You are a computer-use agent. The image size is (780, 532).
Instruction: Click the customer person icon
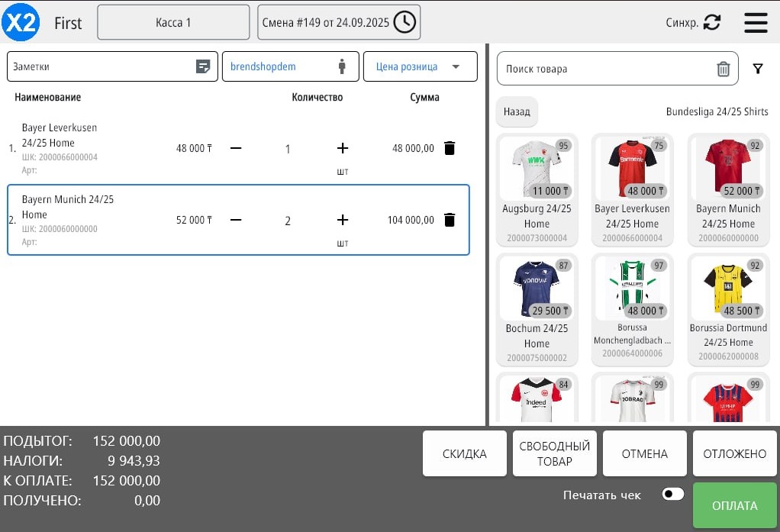click(342, 66)
